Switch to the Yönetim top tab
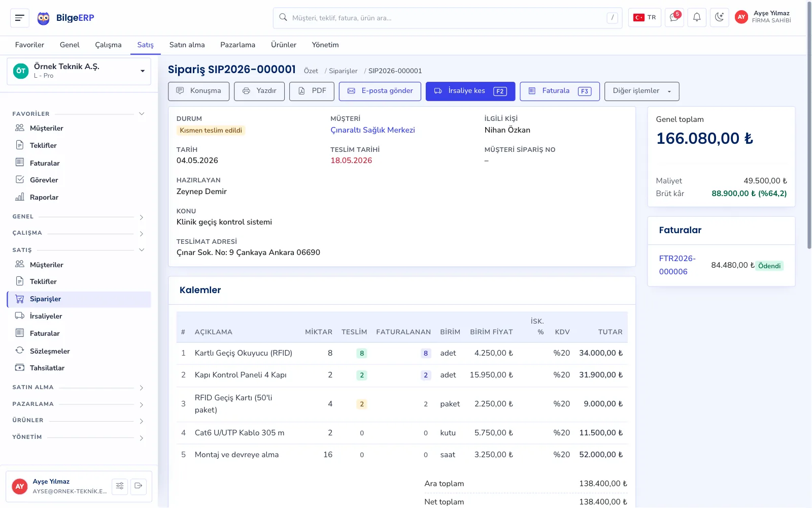Screen dimensions: 812x508 (325, 45)
